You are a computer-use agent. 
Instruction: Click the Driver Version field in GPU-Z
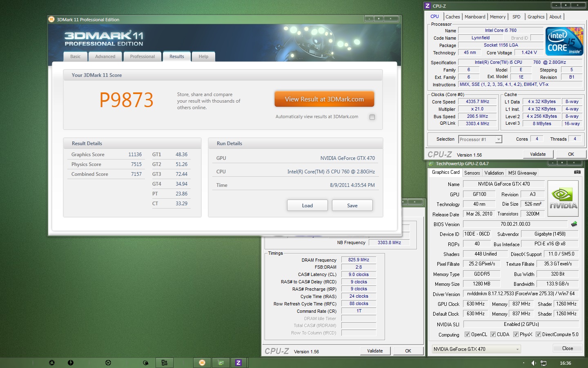pyautogui.click(x=521, y=294)
